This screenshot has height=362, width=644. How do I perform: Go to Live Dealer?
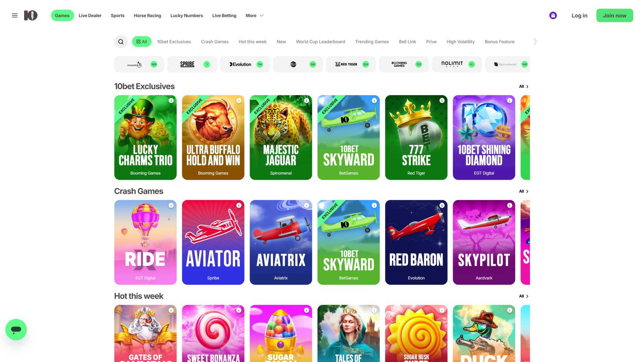point(90,15)
